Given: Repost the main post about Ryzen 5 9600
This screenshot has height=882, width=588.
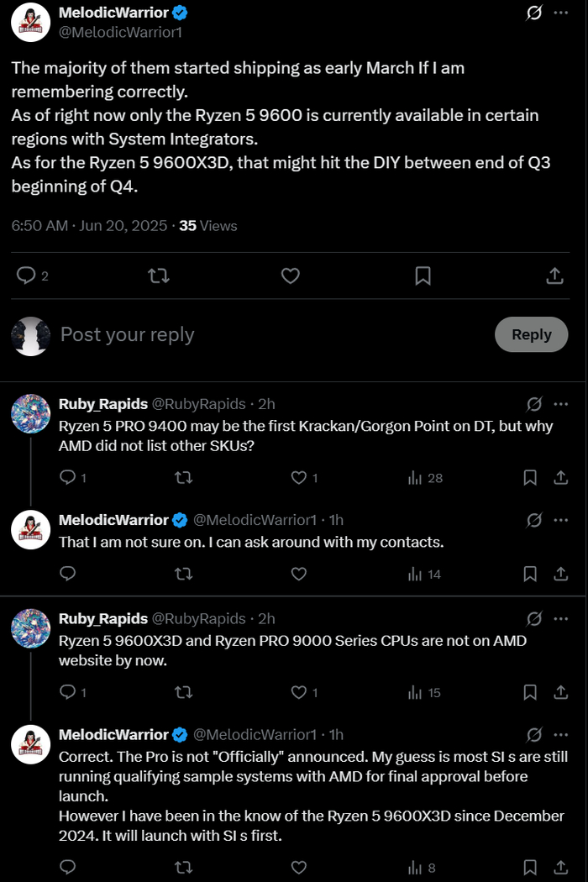Looking at the screenshot, I should tap(158, 276).
